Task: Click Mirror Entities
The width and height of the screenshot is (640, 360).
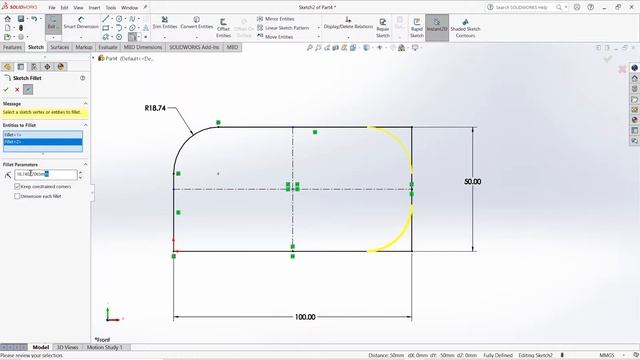Action: [276, 19]
